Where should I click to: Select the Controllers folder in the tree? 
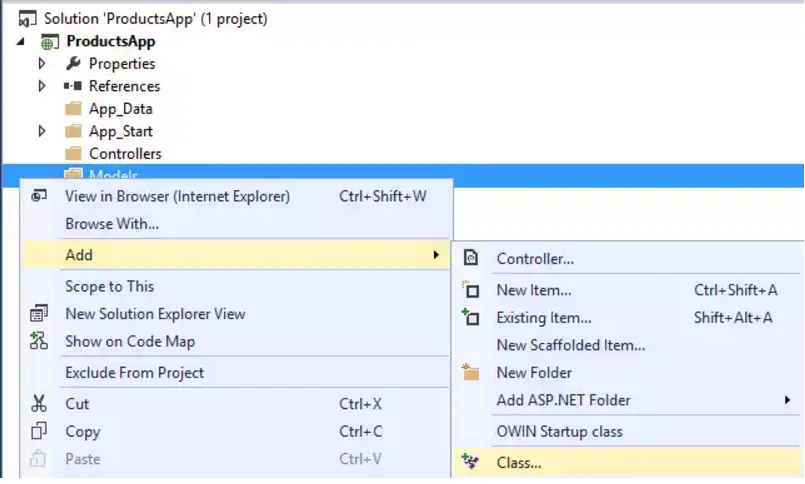tap(124, 154)
